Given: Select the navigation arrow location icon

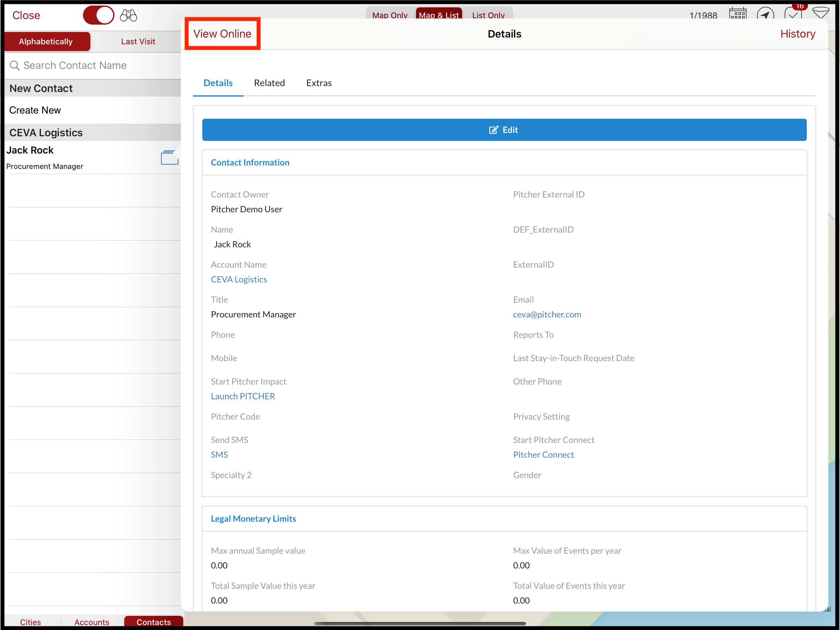Looking at the screenshot, I should pos(766,14).
